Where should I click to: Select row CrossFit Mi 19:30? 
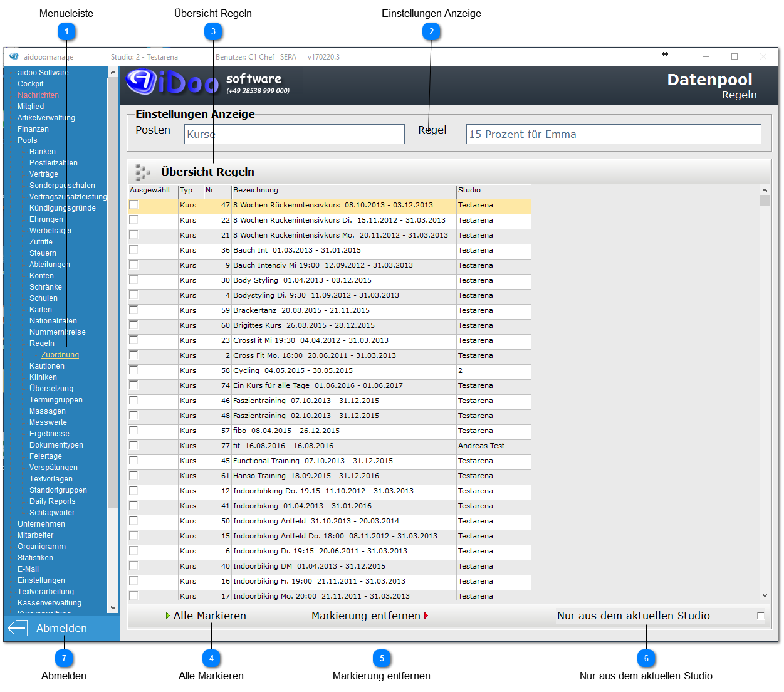coord(330,340)
